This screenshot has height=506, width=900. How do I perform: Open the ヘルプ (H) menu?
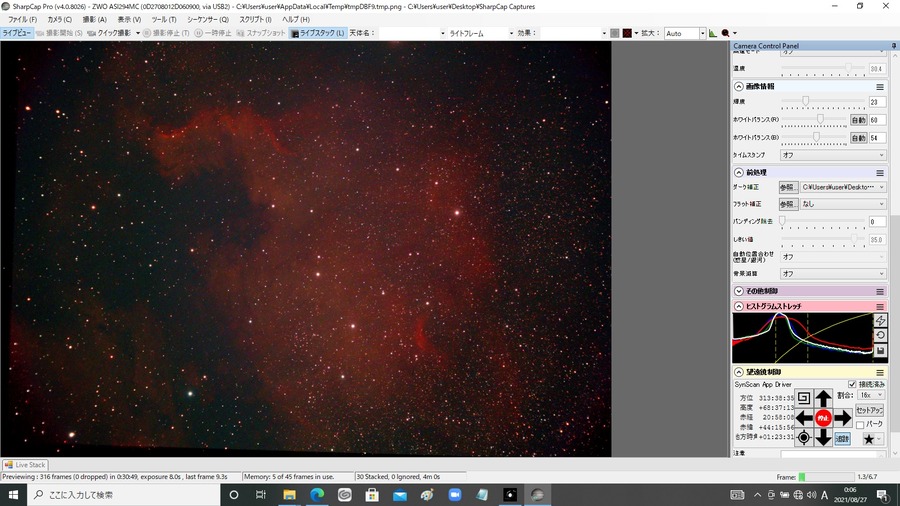(296, 20)
